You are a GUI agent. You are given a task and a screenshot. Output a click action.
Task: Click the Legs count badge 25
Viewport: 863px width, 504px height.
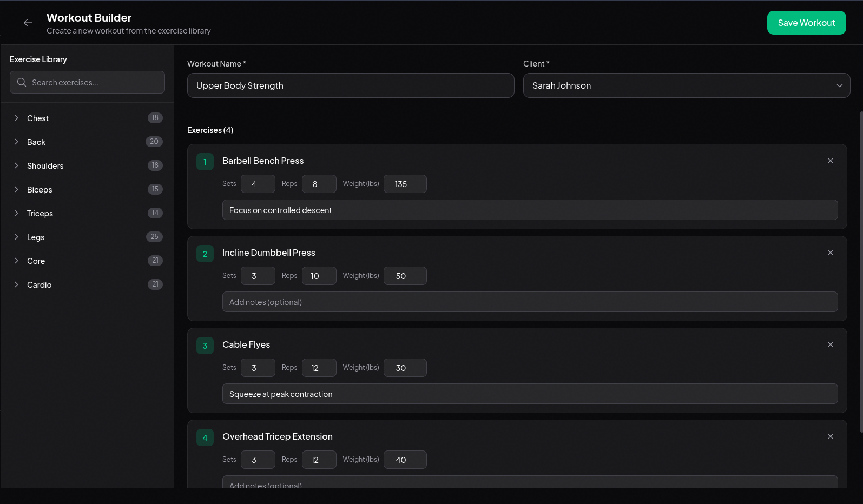(x=154, y=236)
